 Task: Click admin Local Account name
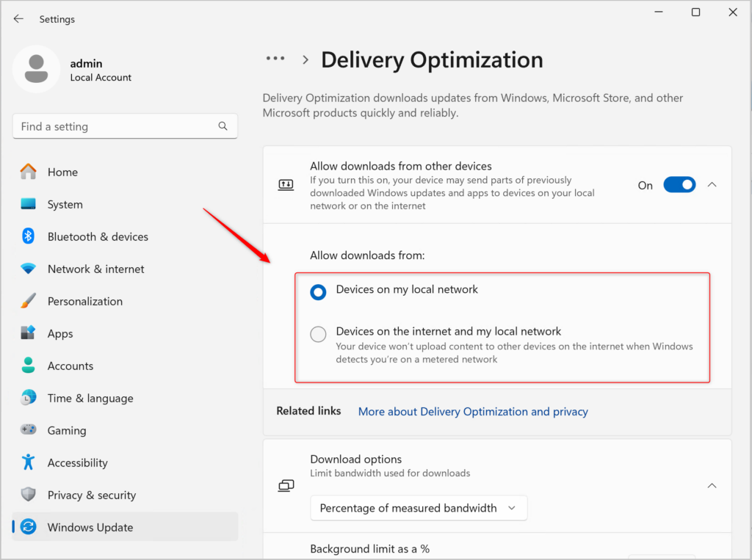pos(100,70)
